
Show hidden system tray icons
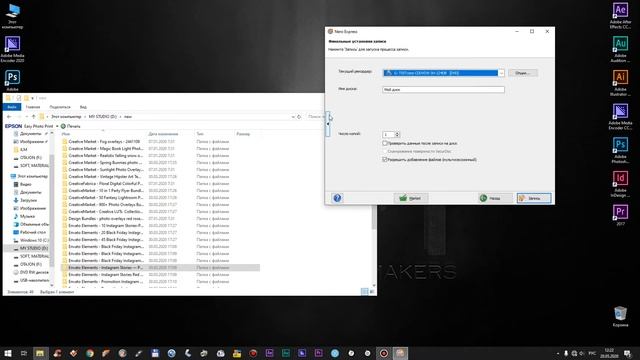[558, 353]
